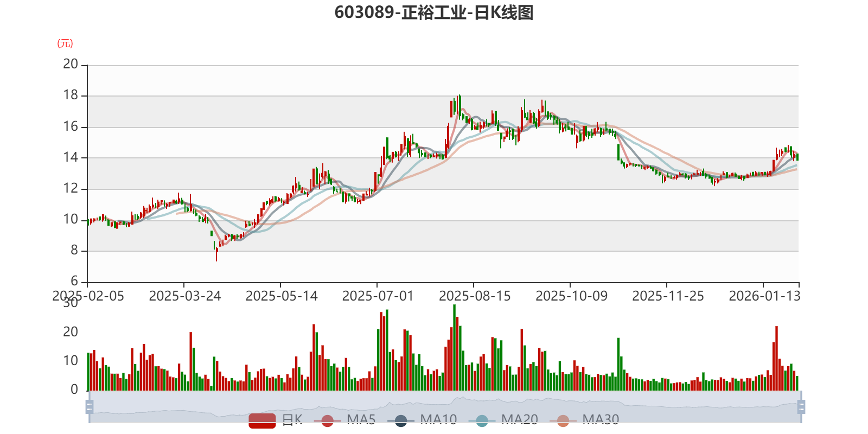Click the price axis label 14
This screenshot has height=434, width=868.
[x=71, y=158]
